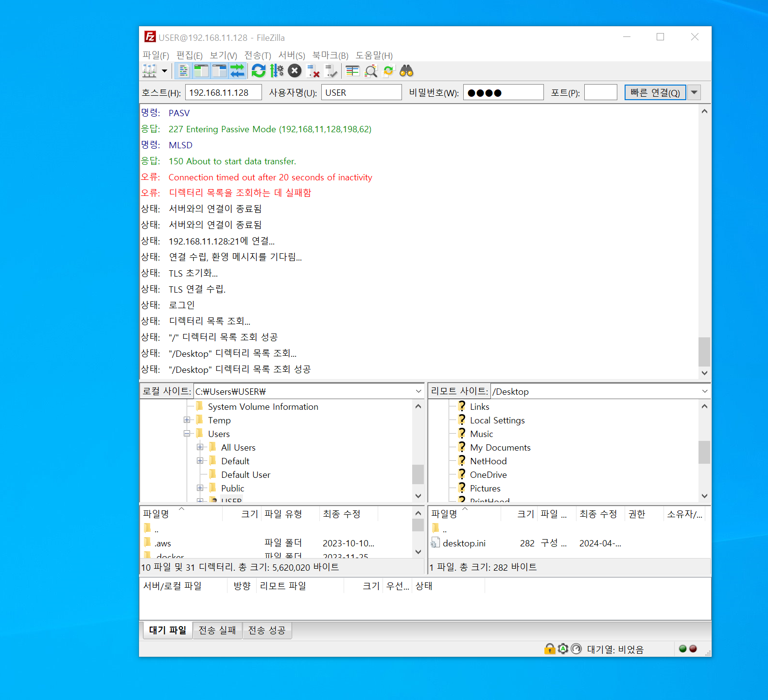Sort local files by 최종 수정 column
Screen dimensions: 768x700
click(x=349, y=514)
